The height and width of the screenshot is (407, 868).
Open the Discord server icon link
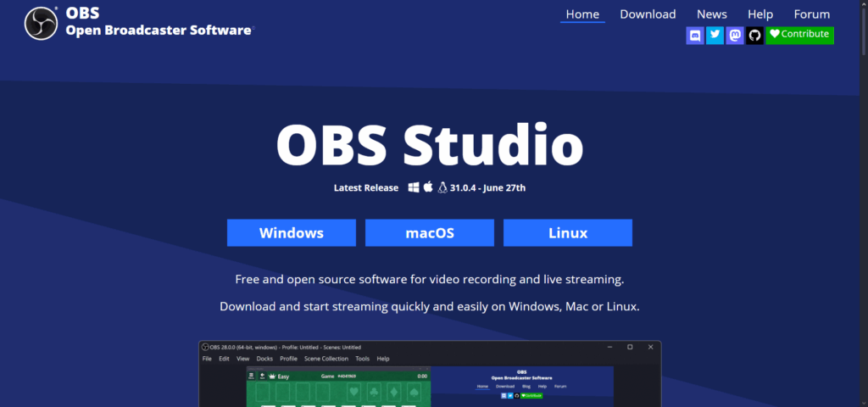coord(695,36)
